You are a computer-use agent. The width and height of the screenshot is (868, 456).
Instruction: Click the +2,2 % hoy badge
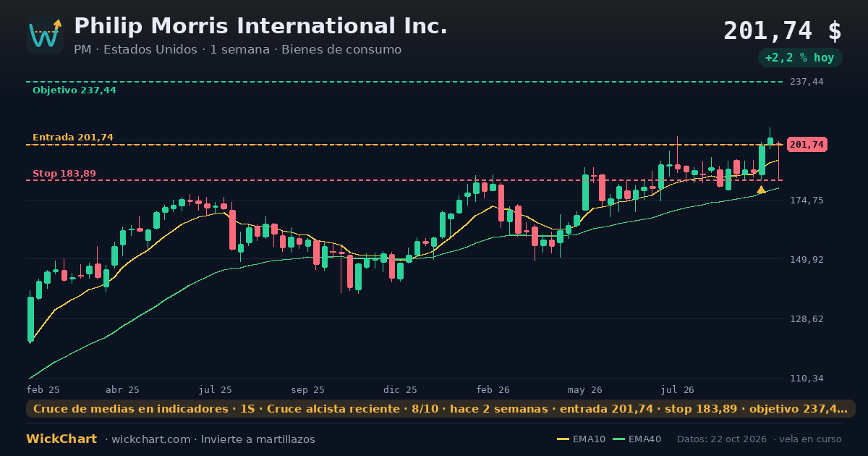(x=800, y=58)
